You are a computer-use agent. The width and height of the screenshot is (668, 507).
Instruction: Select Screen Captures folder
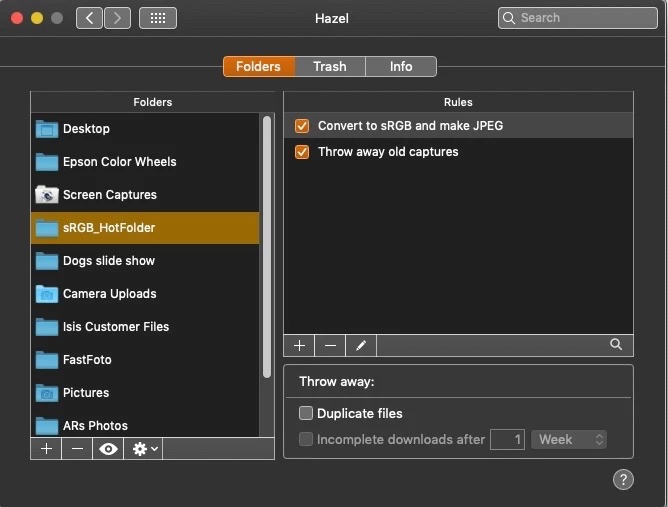point(145,195)
